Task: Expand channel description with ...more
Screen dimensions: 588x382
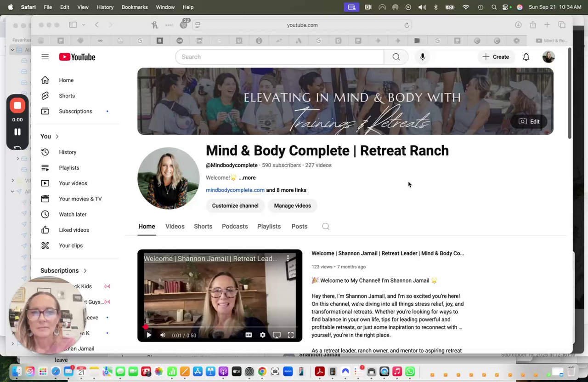Action: (247, 178)
